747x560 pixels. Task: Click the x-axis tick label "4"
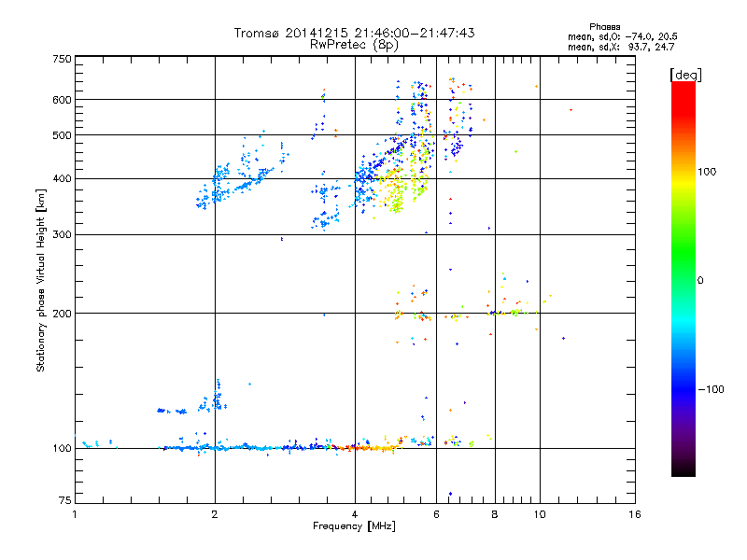tap(355, 514)
